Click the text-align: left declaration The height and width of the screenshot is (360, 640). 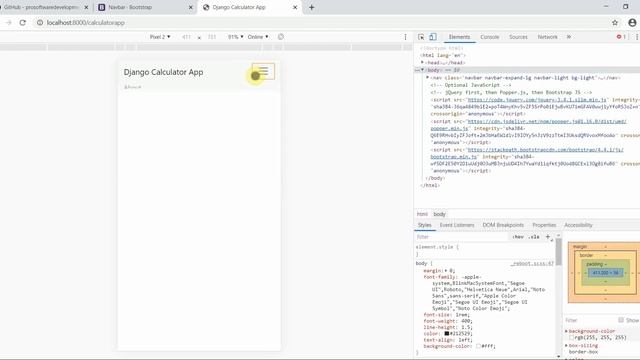coord(448,340)
